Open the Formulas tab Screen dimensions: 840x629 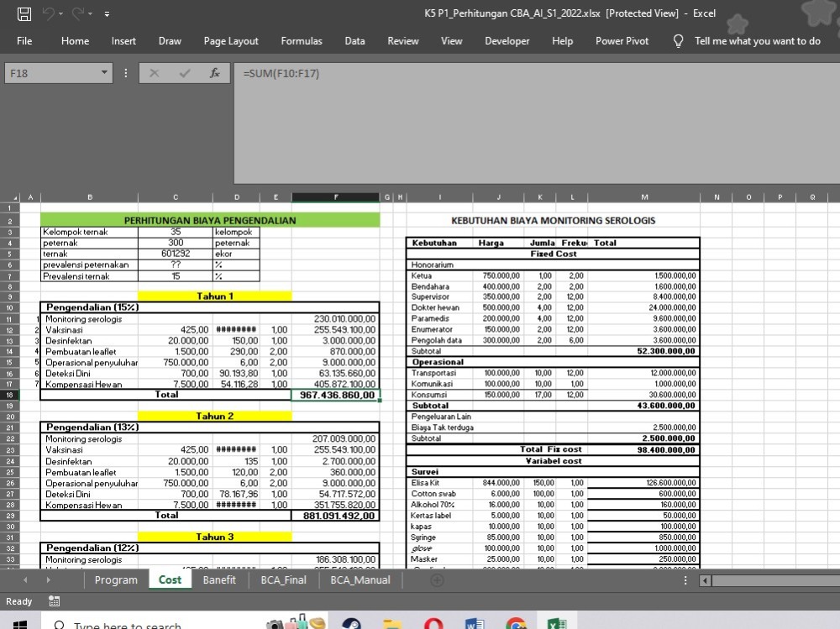pyautogui.click(x=302, y=41)
